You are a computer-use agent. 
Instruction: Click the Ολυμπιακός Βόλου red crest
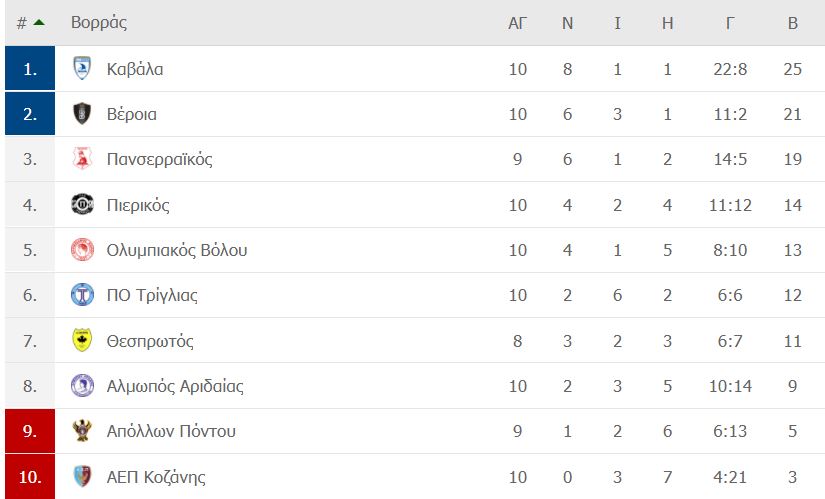coord(82,250)
